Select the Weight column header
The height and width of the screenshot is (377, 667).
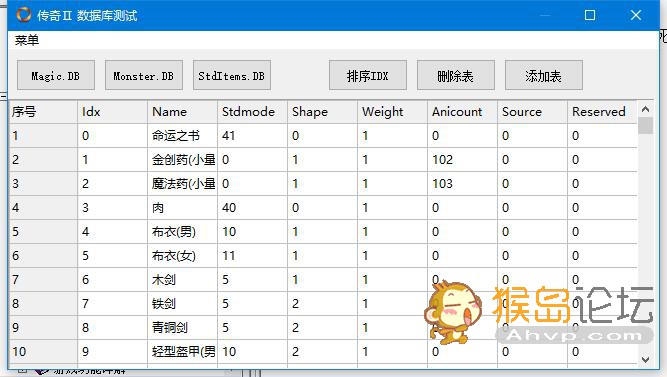tap(392, 112)
